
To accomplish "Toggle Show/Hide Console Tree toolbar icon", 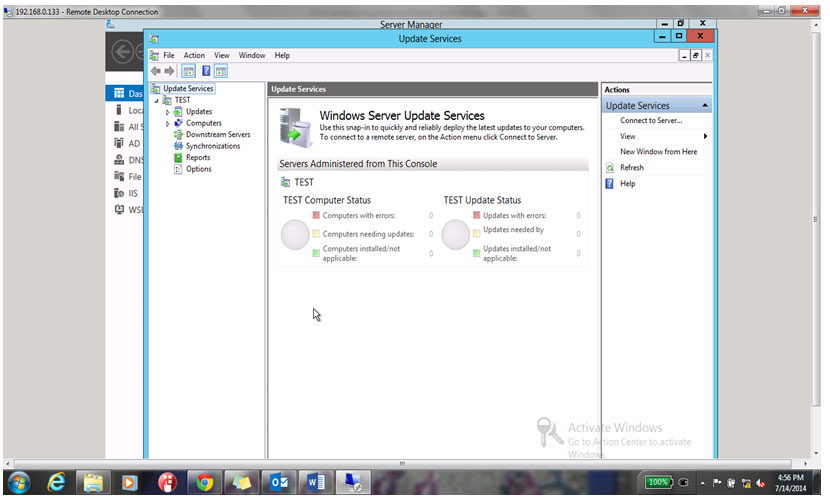I will (x=188, y=71).
